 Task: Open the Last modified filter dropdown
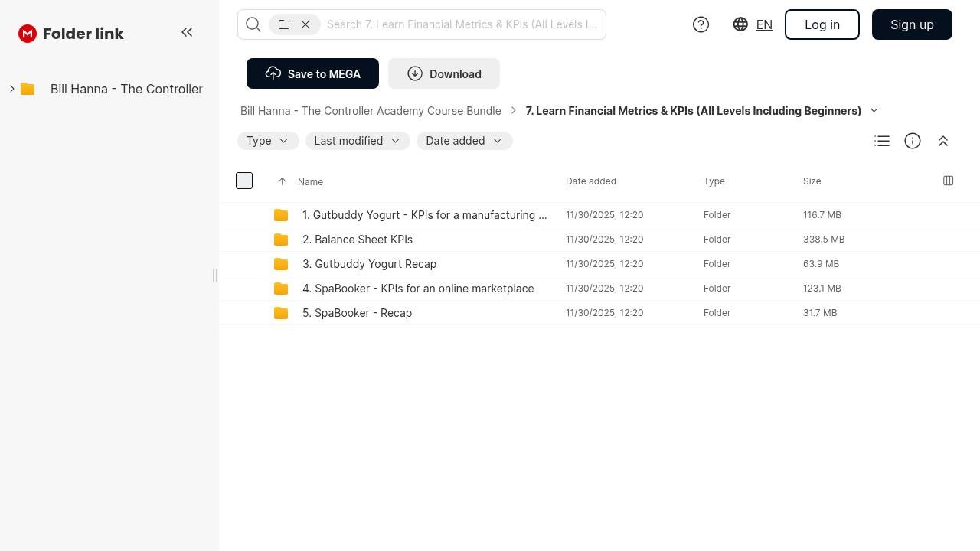pos(357,141)
